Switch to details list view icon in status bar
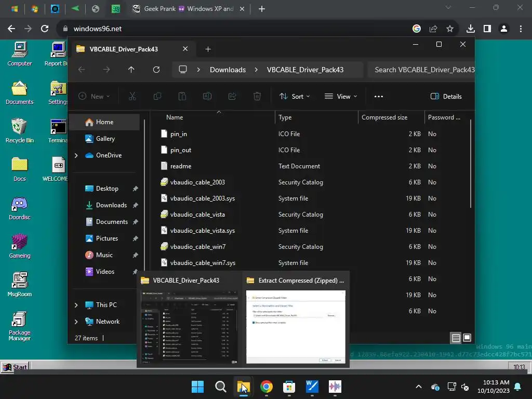 [456, 338]
